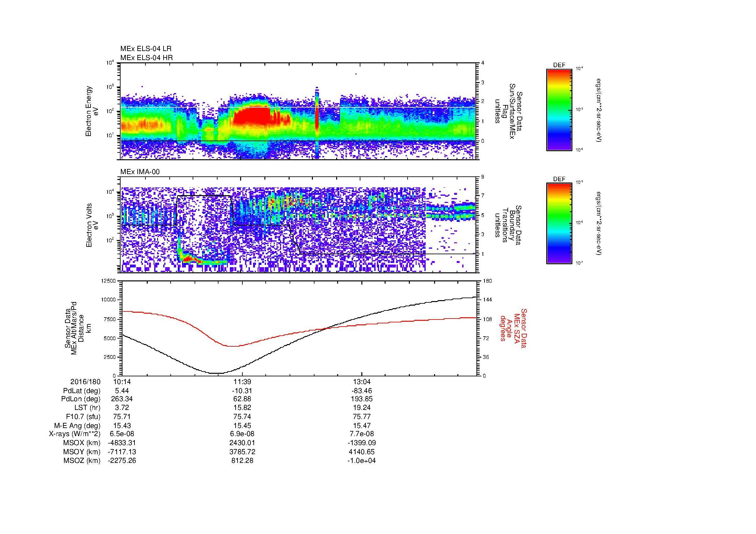
Task: Click MSOY value 3785.72
Action: coord(242,452)
